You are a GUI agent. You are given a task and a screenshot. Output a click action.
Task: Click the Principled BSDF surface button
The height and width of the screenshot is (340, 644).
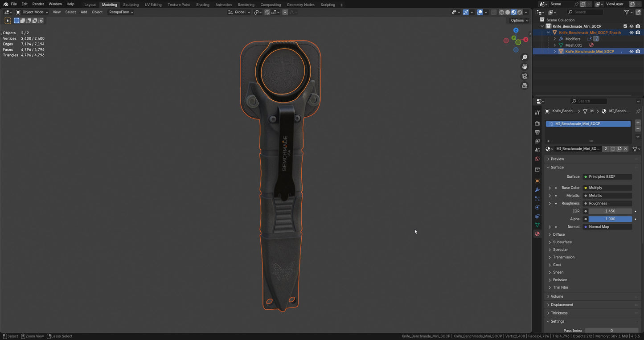607,177
